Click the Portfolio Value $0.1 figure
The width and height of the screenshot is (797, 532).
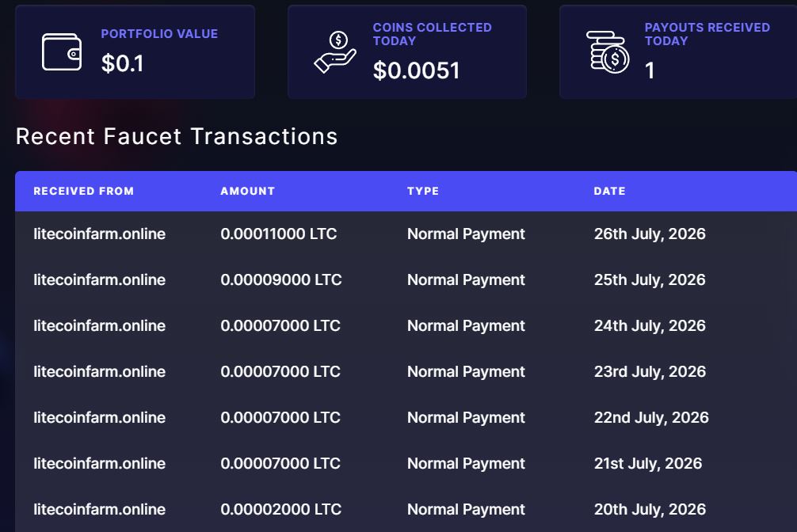click(x=123, y=63)
